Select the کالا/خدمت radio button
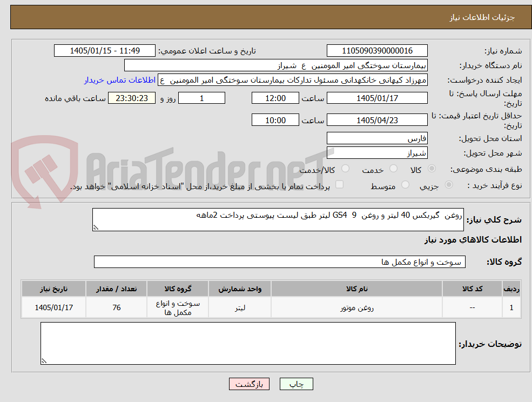532x402 pixels. [x=345, y=169]
